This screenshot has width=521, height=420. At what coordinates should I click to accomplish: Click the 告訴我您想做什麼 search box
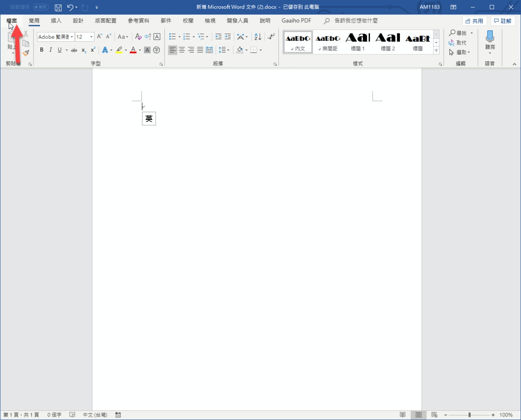(x=356, y=21)
